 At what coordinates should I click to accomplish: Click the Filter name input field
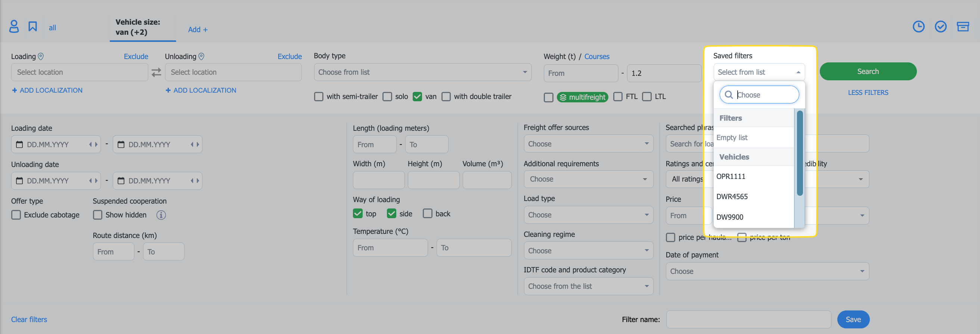[x=748, y=319]
